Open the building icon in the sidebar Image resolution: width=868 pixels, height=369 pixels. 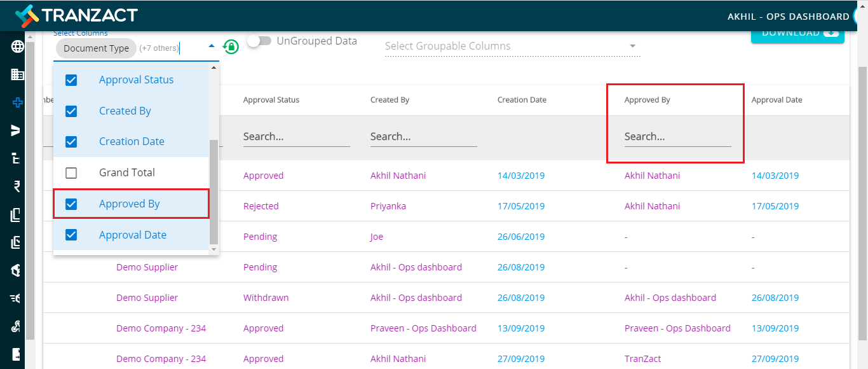coord(18,74)
